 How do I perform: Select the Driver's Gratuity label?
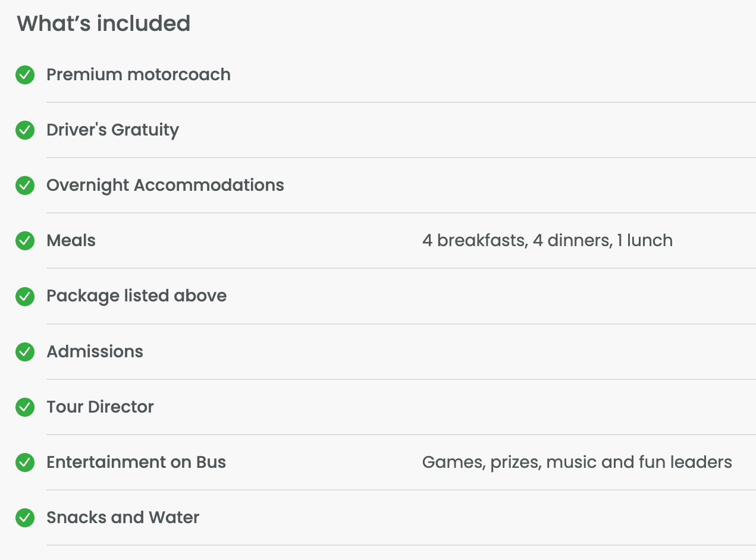(x=112, y=130)
